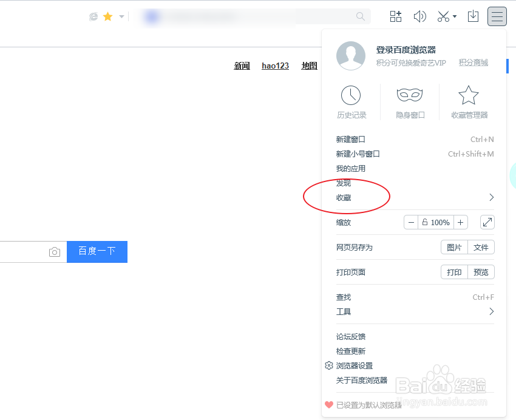
Task: Increase zoom with plus button
Action: pyautogui.click(x=460, y=222)
